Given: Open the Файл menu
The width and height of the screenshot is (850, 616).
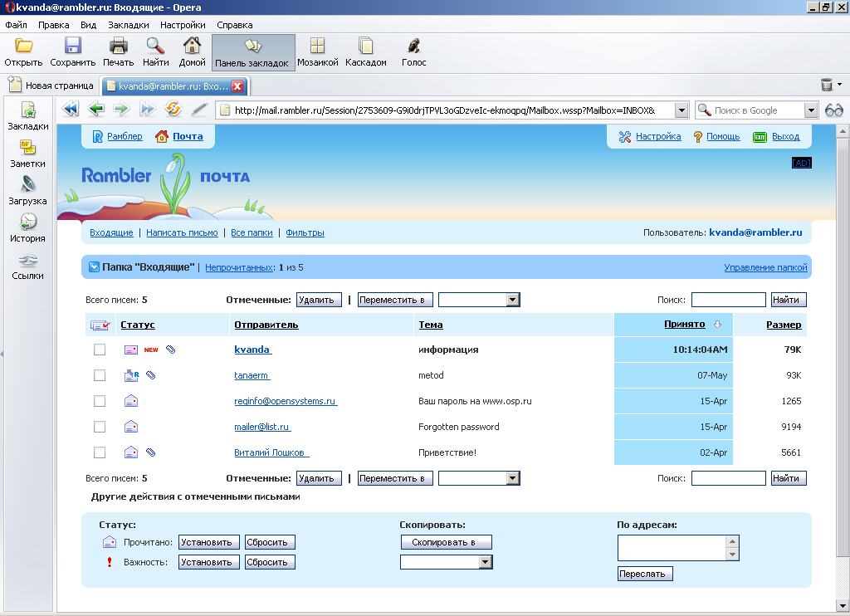Looking at the screenshot, I should [17, 25].
